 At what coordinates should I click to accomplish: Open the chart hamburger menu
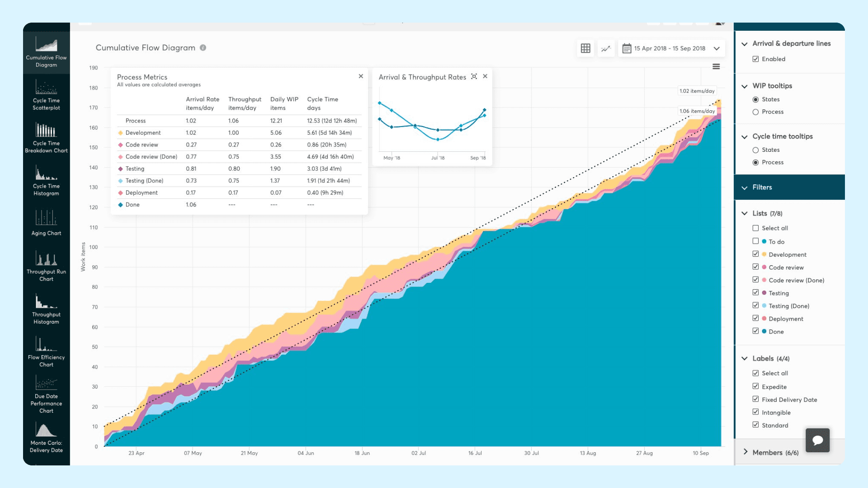pyautogui.click(x=716, y=66)
